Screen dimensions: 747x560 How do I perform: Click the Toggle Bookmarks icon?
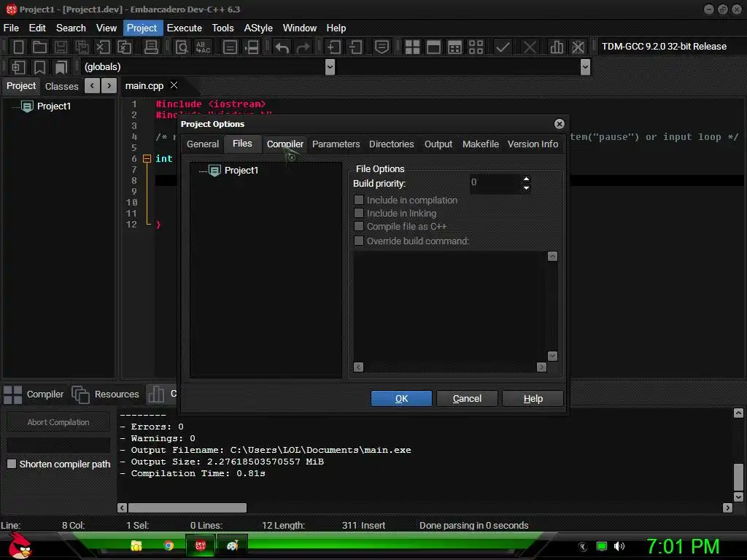coord(39,67)
